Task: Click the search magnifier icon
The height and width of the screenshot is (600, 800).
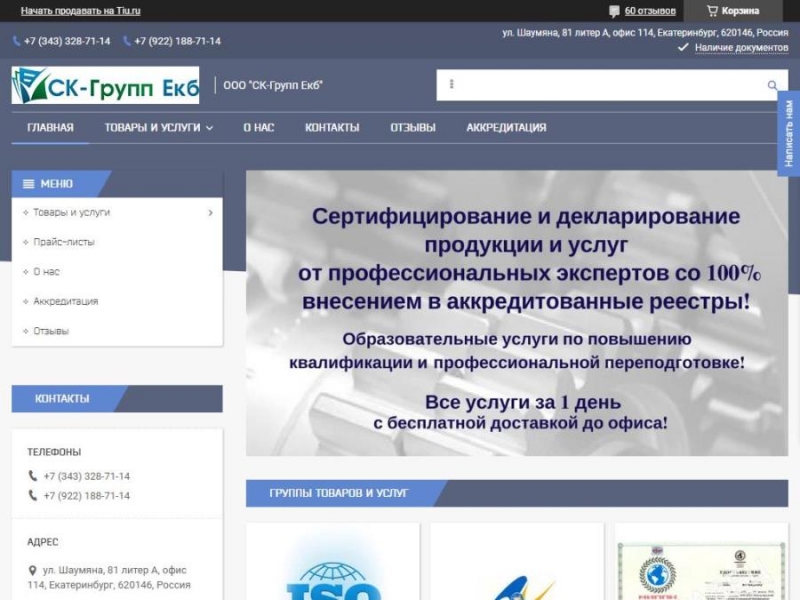Action: tap(772, 85)
